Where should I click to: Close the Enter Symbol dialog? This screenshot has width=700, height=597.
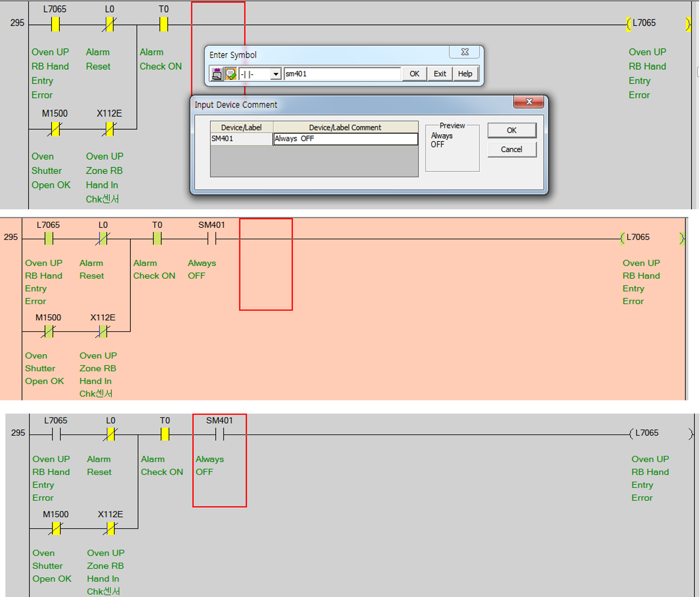pyautogui.click(x=464, y=52)
